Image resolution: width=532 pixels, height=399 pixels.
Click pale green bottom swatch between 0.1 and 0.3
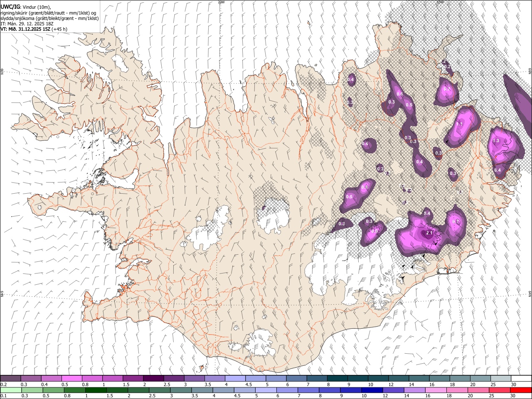click(11, 390)
